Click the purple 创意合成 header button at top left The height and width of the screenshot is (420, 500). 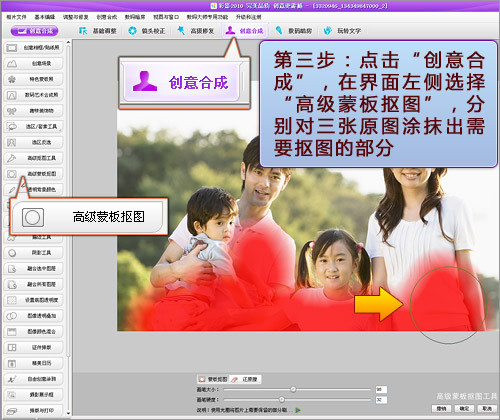point(34,31)
